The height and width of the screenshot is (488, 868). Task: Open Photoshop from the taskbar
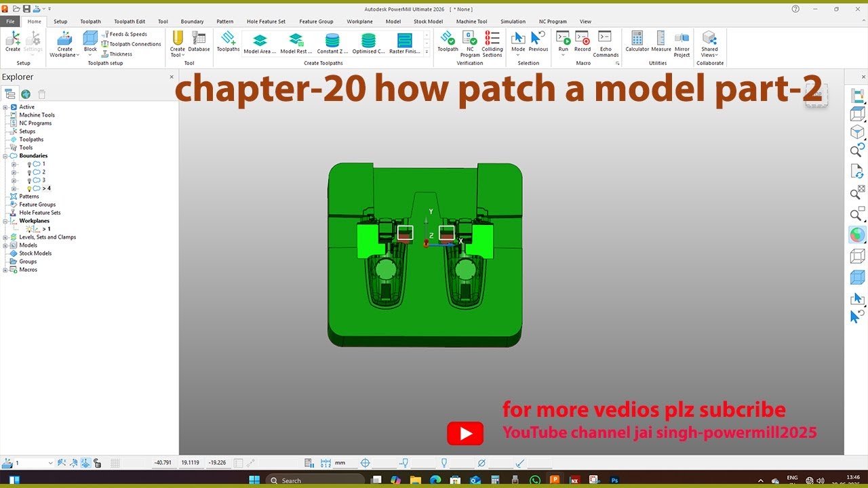click(x=615, y=480)
